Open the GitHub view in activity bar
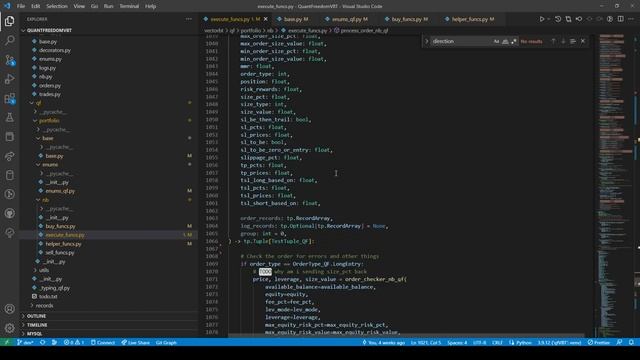Image resolution: width=640 pixels, height=360 pixels. pyautogui.click(x=9, y=213)
